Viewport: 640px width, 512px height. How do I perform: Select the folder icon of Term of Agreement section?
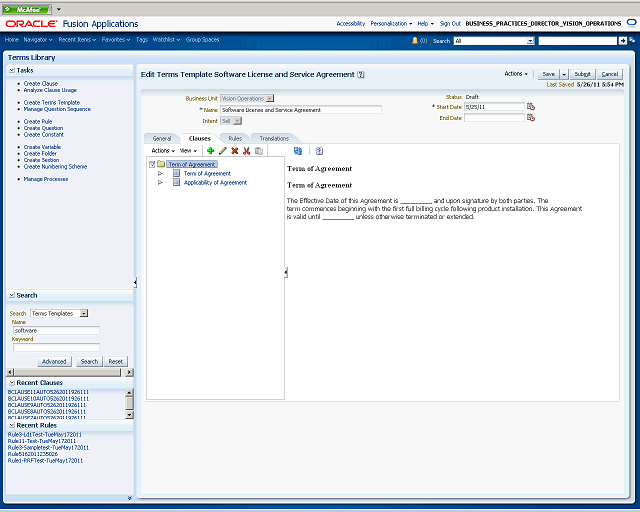click(161, 164)
